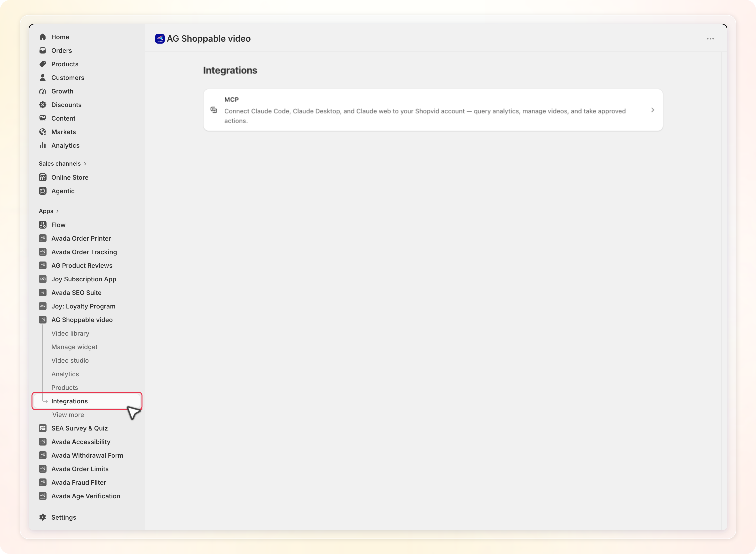Click View more under AG Shoppable video
The width and height of the screenshot is (756, 554).
coord(68,415)
